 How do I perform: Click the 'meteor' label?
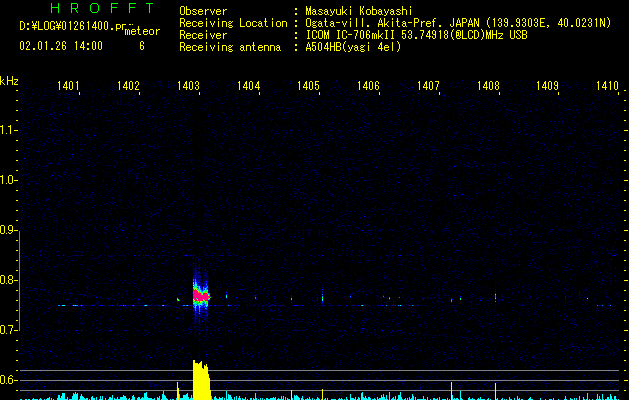(142, 31)
